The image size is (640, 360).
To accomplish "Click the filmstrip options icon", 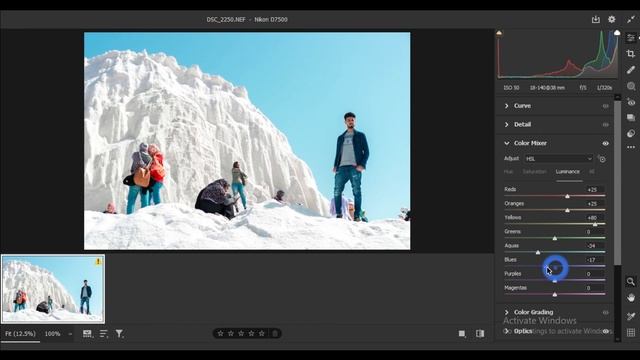I will [x=87, y=334].
